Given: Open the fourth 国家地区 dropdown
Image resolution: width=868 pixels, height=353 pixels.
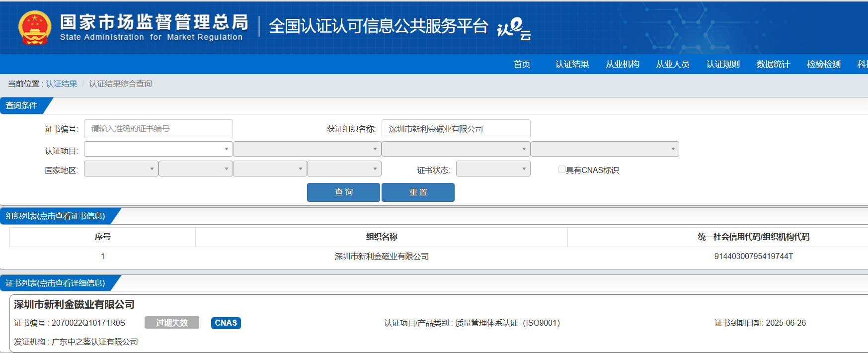Looking at the screenshot, I should coord(344,169).
